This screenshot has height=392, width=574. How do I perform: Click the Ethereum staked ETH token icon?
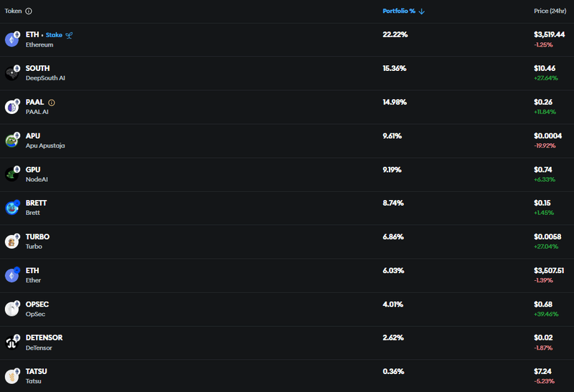(12, 39)
